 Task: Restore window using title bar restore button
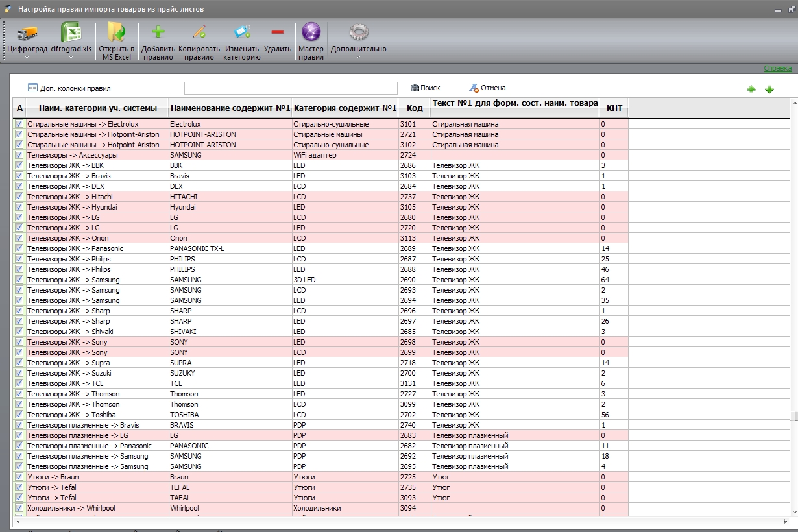791,10
